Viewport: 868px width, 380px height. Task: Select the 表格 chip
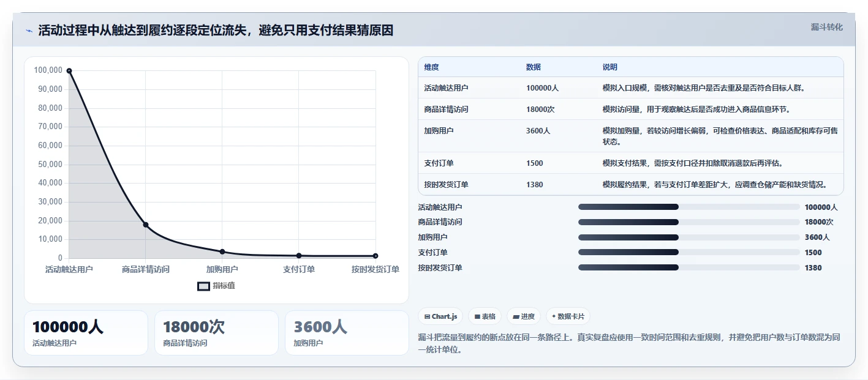(485, 316)
